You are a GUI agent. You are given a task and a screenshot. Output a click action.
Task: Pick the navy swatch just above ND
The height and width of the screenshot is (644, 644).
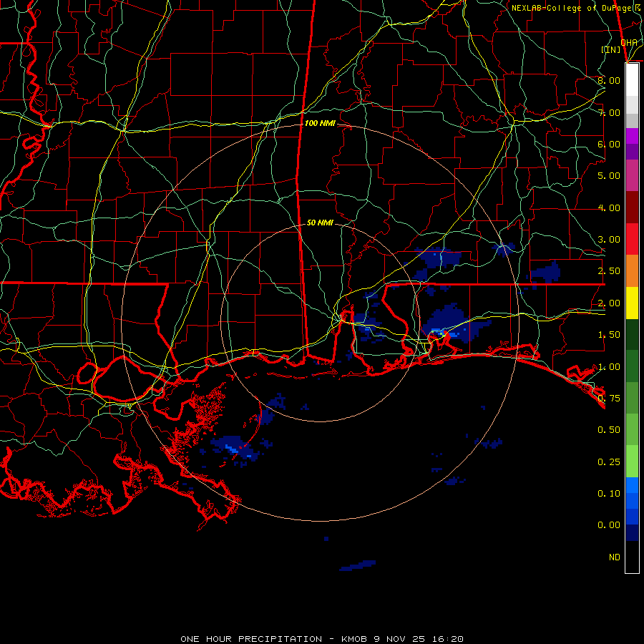point(632,533)
